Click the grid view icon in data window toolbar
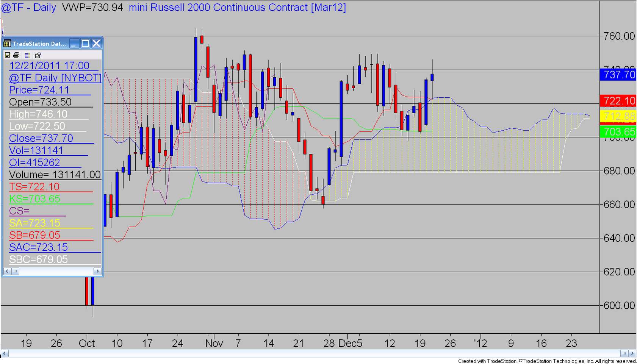The width and height of the screenshot is (637, 364). pyautogui.click(x=27, y=55)
